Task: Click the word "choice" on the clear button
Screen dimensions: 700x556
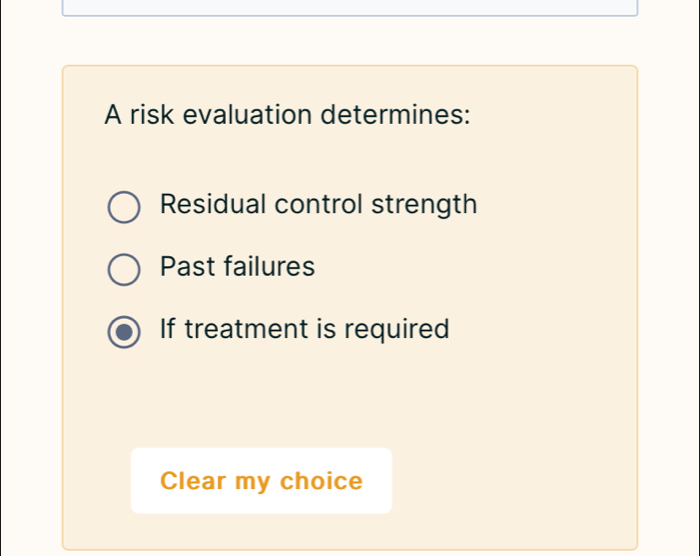Action: pos(321,481)
